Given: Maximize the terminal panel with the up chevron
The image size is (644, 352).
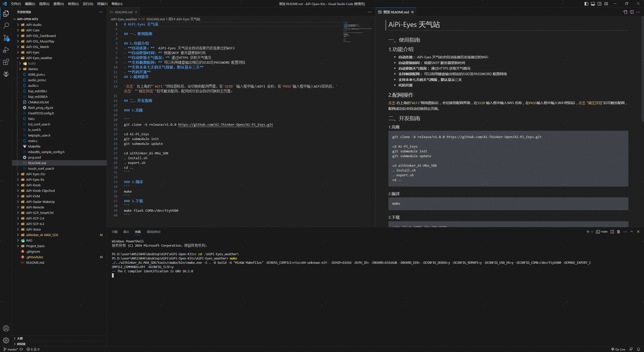Looking at the screenshot, I should click(x=632, y=232).
